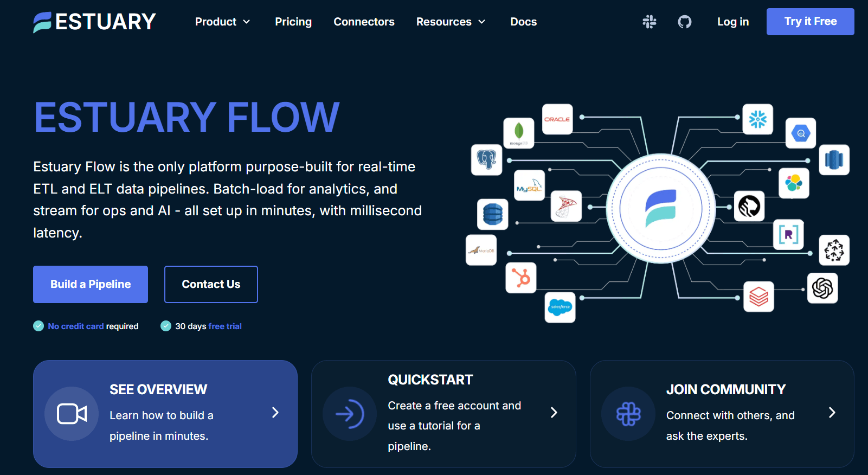Click the Elastic colorful connector icon

pos(794,183)
